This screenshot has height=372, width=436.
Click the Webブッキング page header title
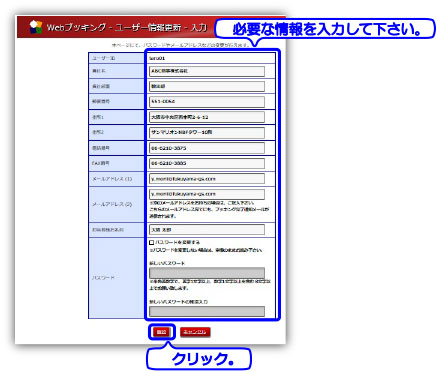tap(127, 27)
